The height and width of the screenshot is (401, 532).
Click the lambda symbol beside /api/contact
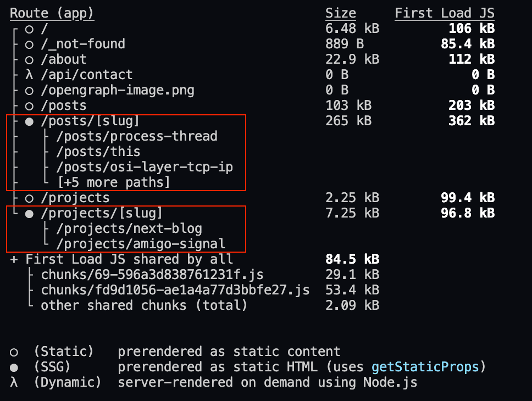29,75
